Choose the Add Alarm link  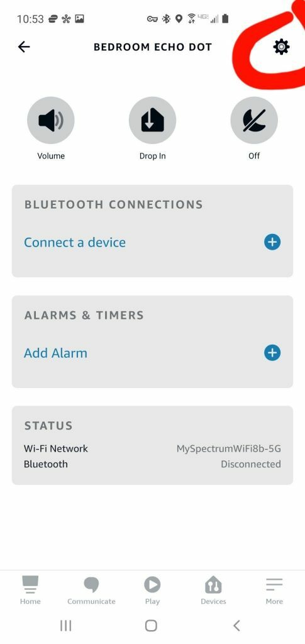55,353
